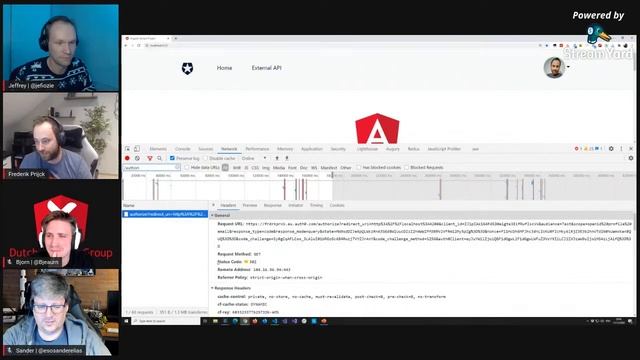Filter network requests by JS
This screenshot has height=360, width=640.
coord(246,167)
